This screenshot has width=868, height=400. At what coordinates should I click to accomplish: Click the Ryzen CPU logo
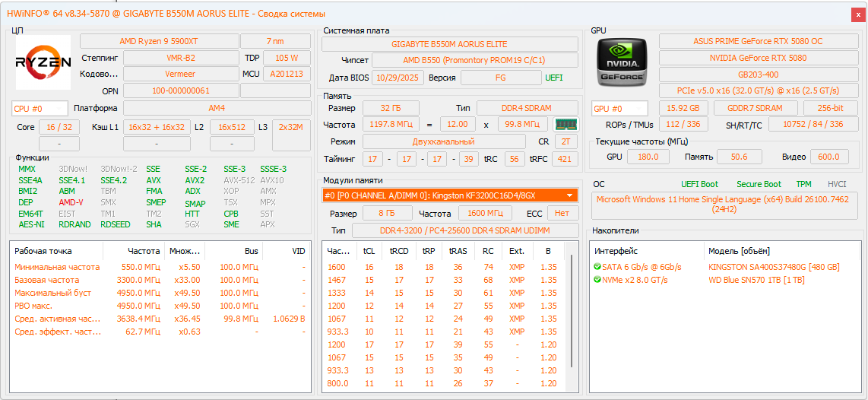coord(43,62)
